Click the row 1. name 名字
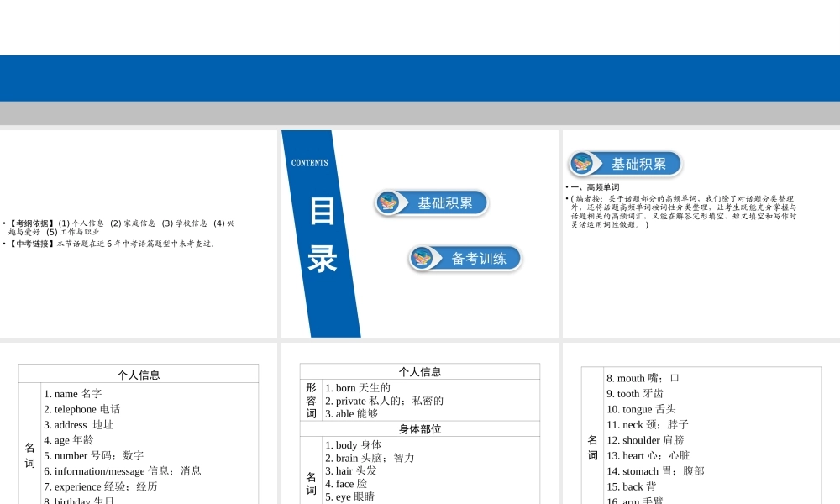The image size is (840, 504). [73, 394]
